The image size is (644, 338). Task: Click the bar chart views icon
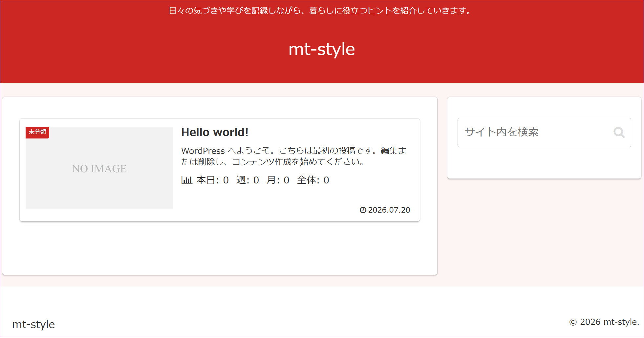click(187, 180)
